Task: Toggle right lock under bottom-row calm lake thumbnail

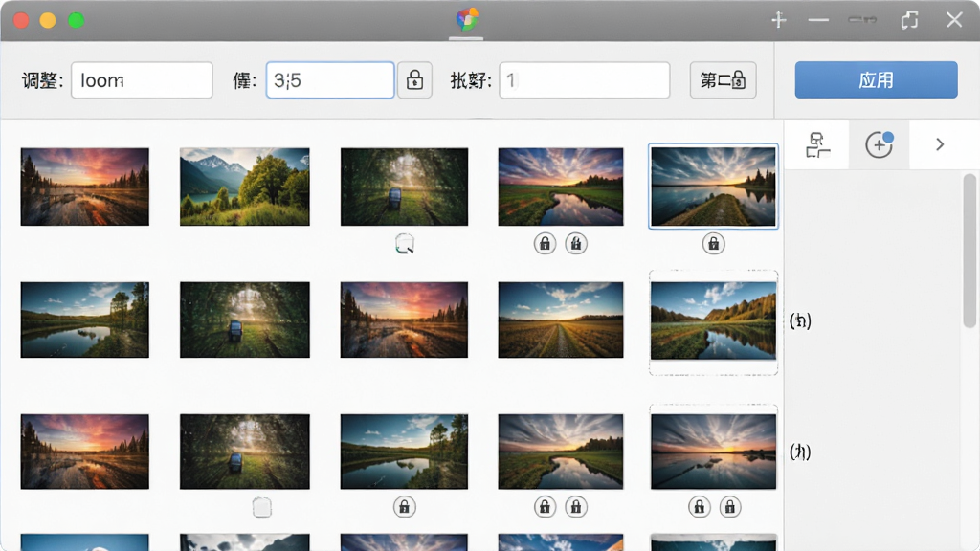Action: tap(730, 507)
